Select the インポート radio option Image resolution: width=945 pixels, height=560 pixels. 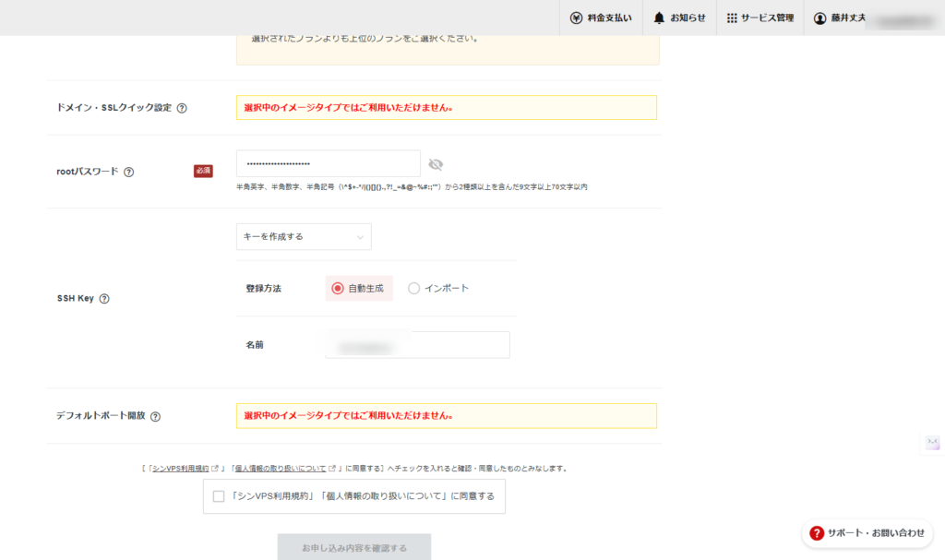(413, 287)
